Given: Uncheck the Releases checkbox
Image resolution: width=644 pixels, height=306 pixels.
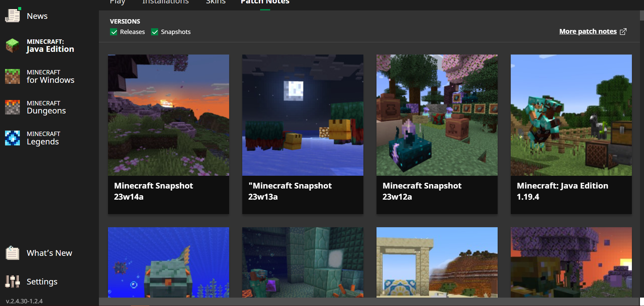Looking at the screenshot, I should pyautogui.click(x=114, y=32).
